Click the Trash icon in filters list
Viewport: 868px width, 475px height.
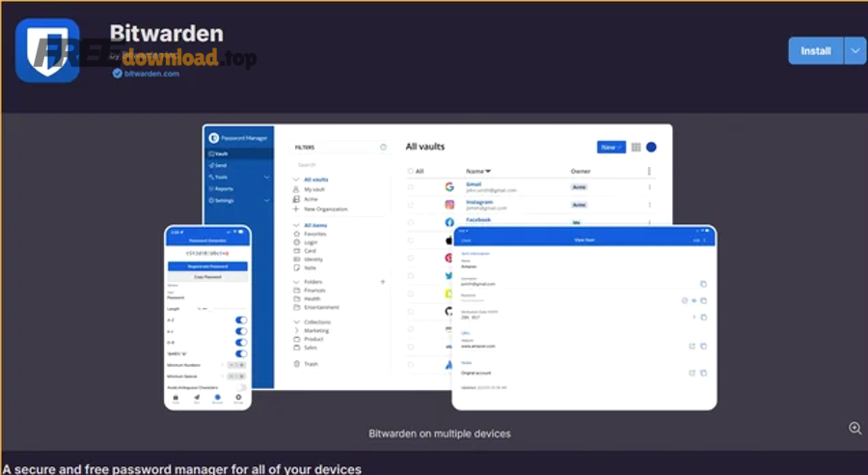tap(297, 363)
